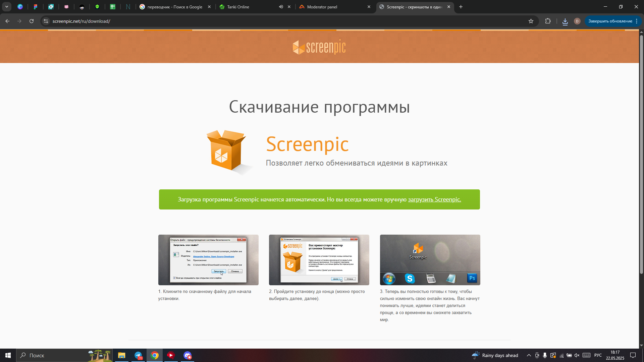
Task: Bookmark this page with the star icon
Action: 531,21
